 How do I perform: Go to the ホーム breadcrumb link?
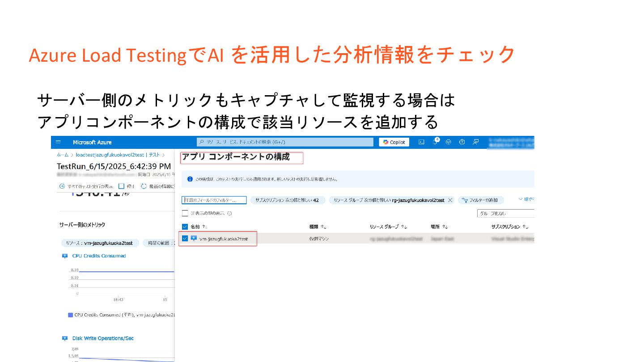[63, 155]
